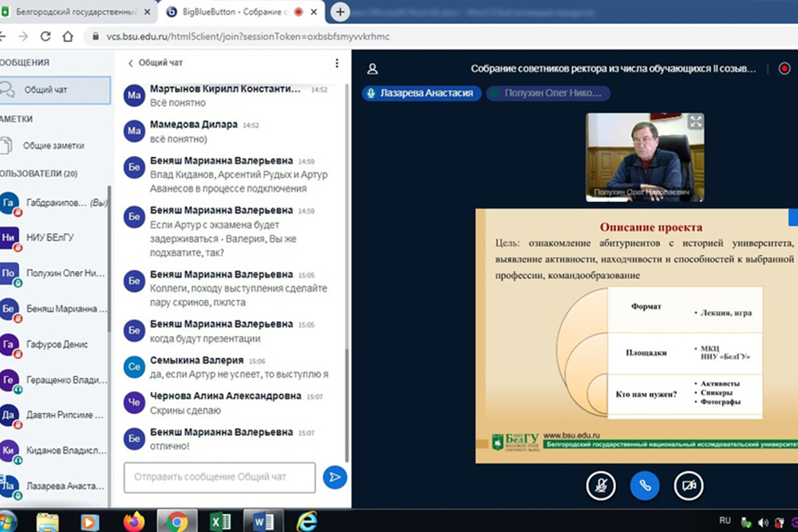Send the chat message with the paper-plane button
This screenshot has height=532, width=798.
[x=334, y=477]
